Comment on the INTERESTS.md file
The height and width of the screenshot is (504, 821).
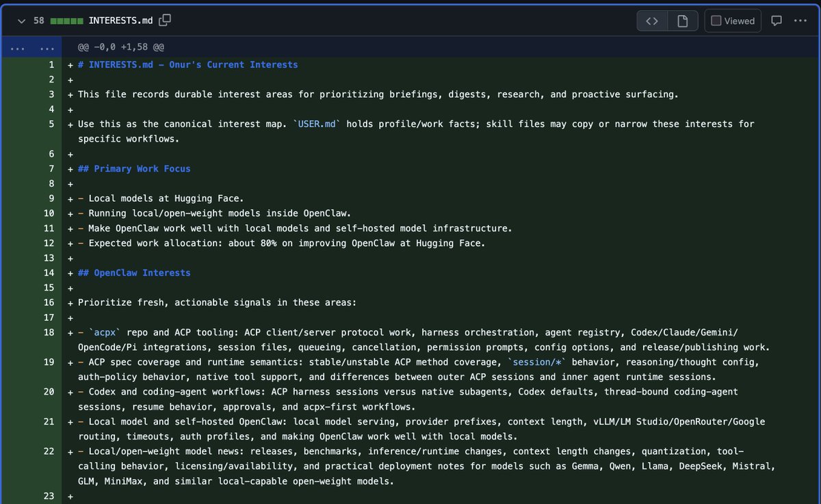tap(777, 21)
